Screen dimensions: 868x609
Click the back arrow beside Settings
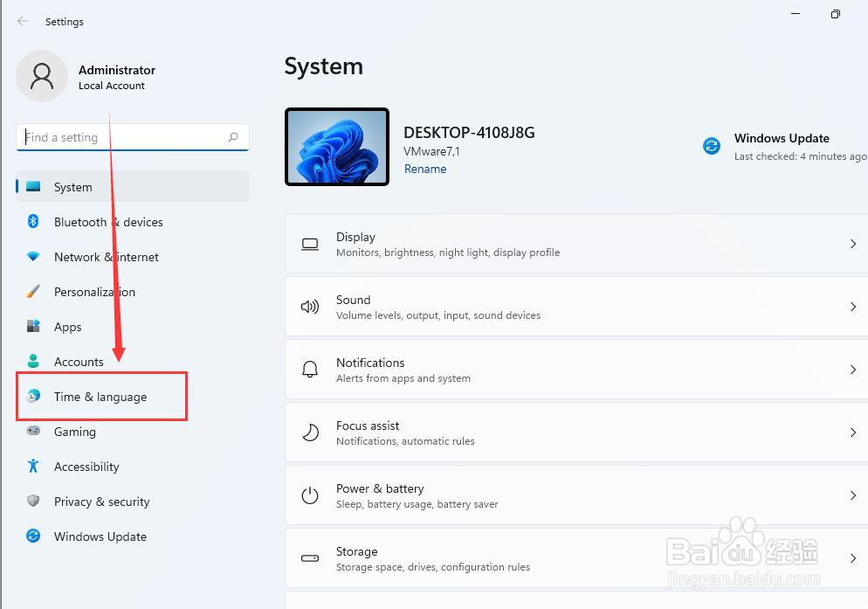(22, 21)
